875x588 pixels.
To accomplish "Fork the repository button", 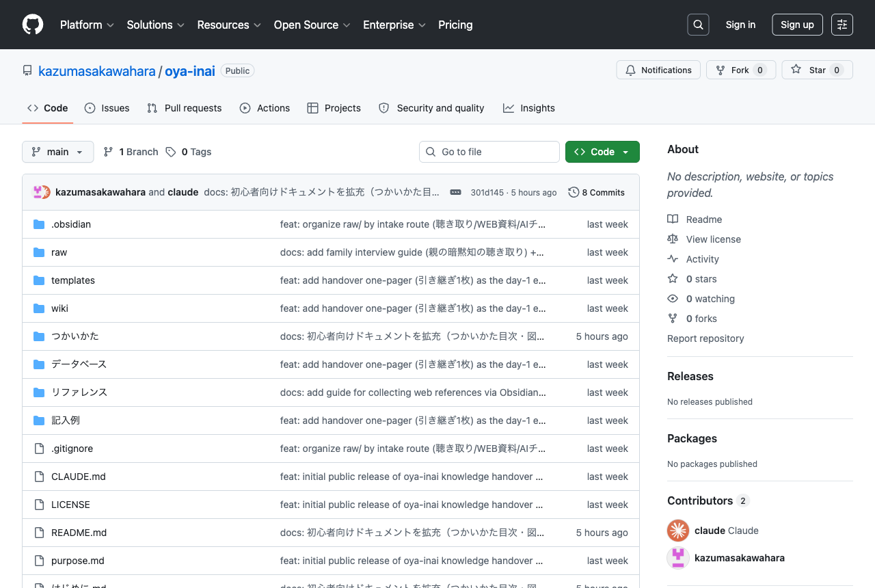I will tap(741, 70).
